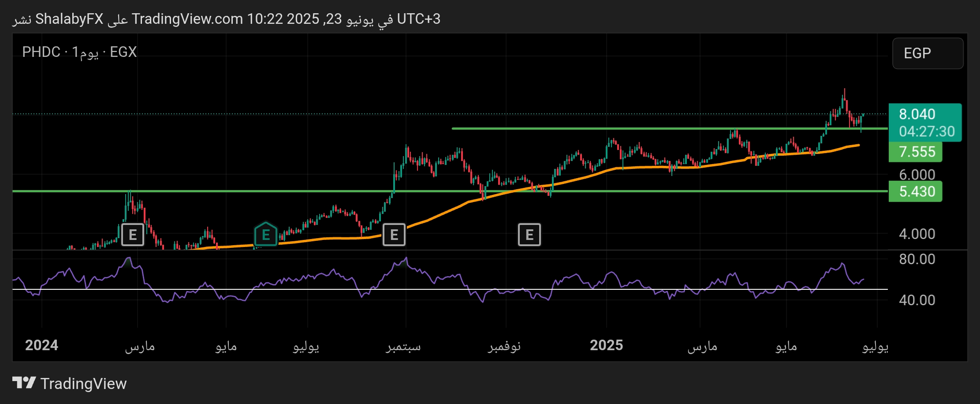Image resolution: width=980 pixels, height=404 pixels.
Task: Click the countdown timer 04:27:30
Action: 927,131
